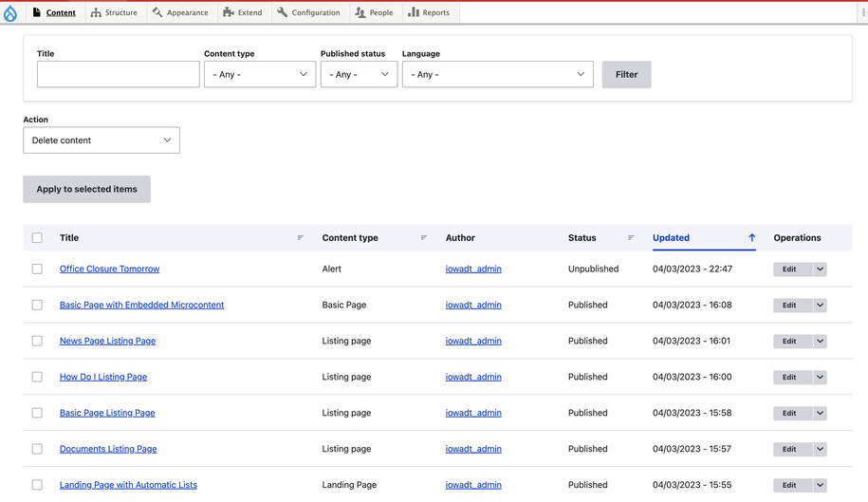Click Edit for Basic Page Listing Page
This screenshot has height=502, width=868.
tap(793, 413)
